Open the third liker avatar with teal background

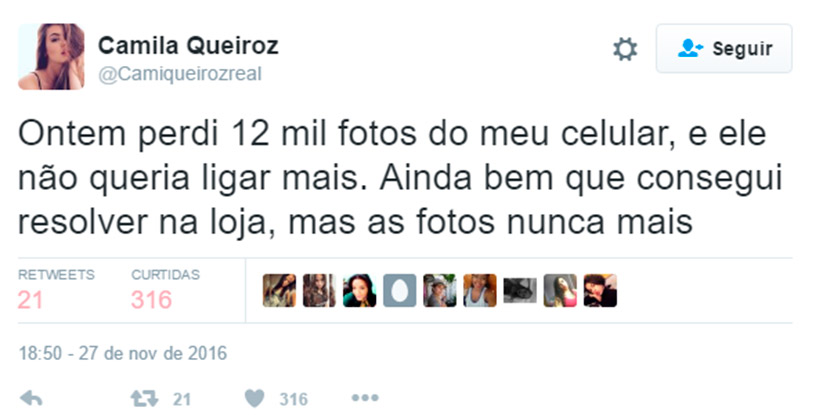pyautogui.click(x=359, y=291)
